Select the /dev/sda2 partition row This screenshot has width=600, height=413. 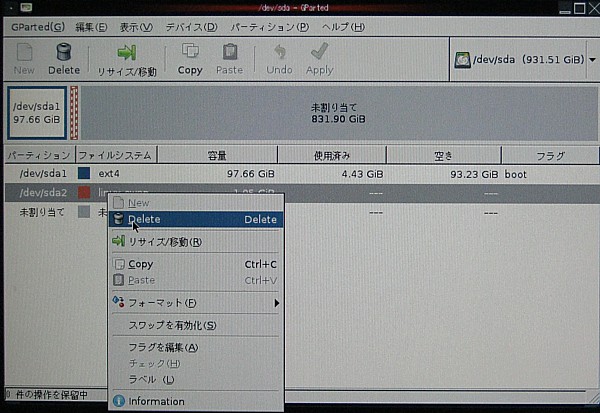click(x=302, y=193)
